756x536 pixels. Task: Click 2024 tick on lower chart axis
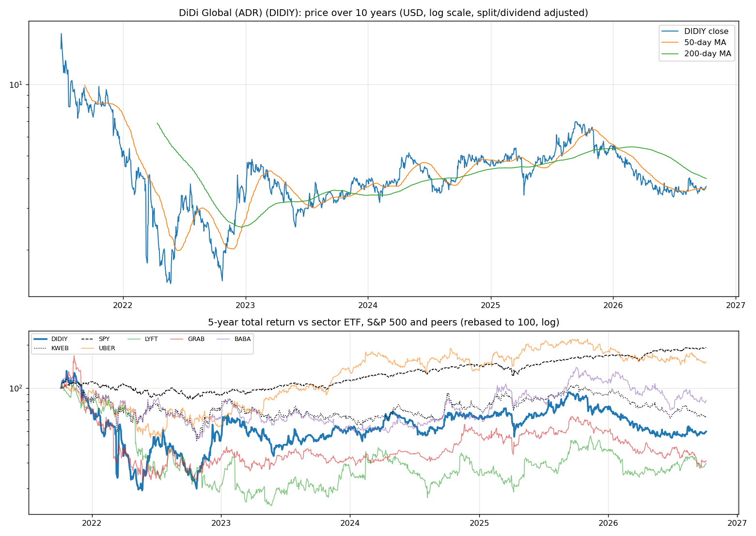click(350, 523)
